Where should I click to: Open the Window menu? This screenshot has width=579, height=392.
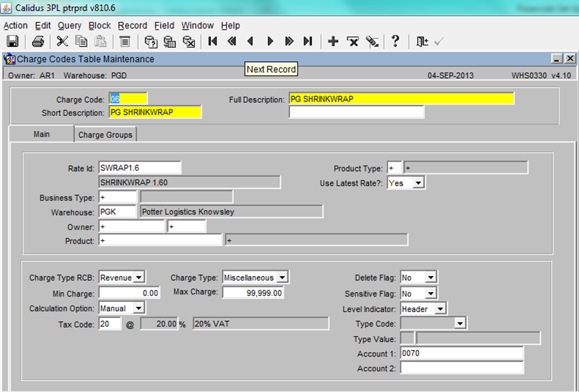click(x=197, y=26)
